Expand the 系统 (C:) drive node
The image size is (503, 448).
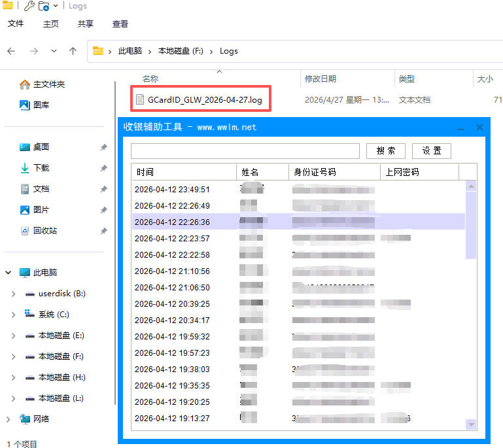click(13, 315)
